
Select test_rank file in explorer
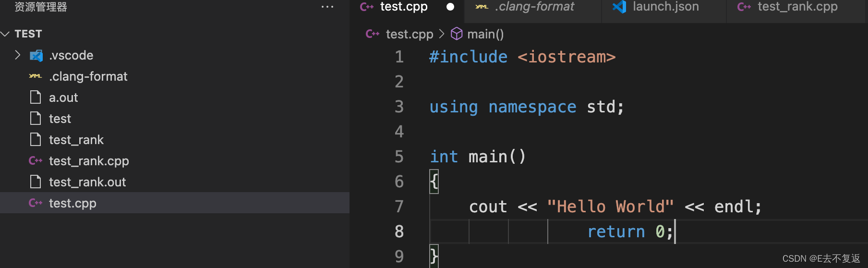pos(76,140)
